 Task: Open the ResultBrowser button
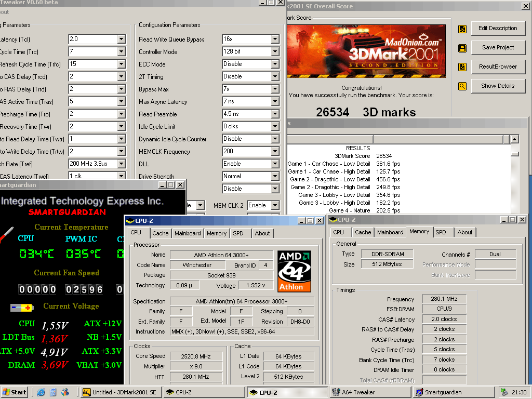(x=498, y=67)
